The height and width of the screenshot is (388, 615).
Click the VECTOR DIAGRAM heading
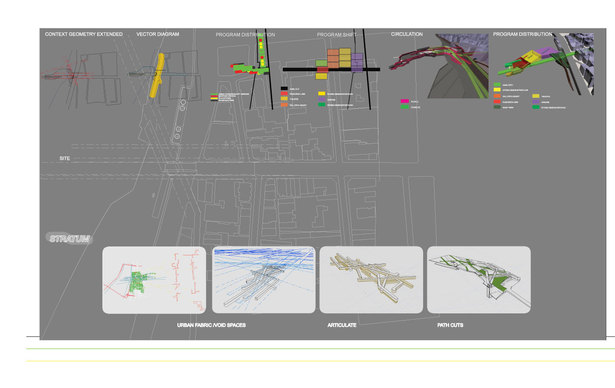pyautogui.click(x=158, y=34)
